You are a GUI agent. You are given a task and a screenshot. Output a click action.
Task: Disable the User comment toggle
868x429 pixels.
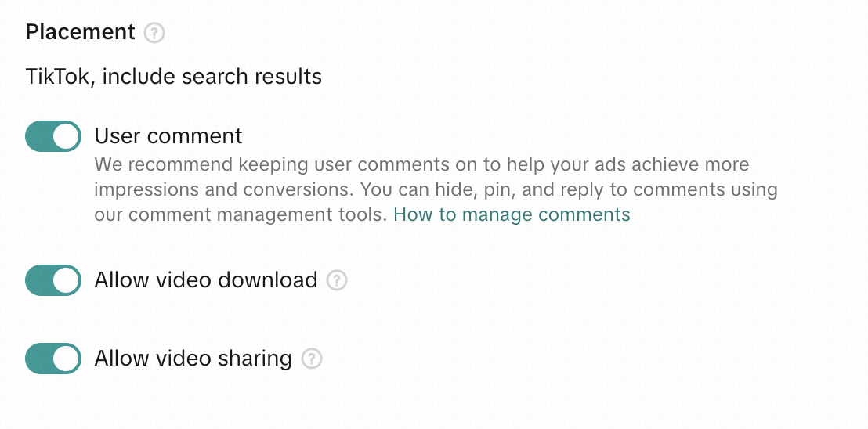(x=53, y=136)
